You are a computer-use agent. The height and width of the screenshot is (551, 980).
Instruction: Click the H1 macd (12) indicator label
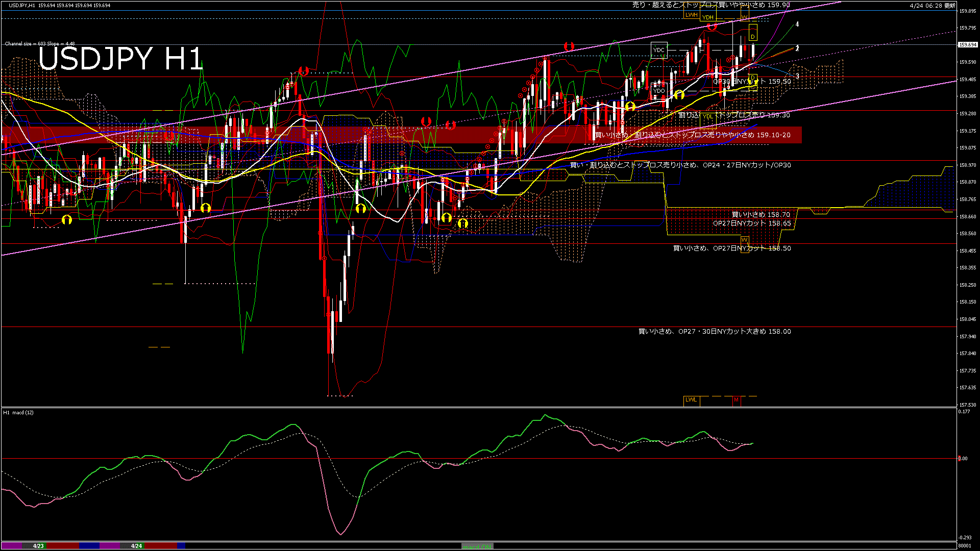click(x=18, y=412)
